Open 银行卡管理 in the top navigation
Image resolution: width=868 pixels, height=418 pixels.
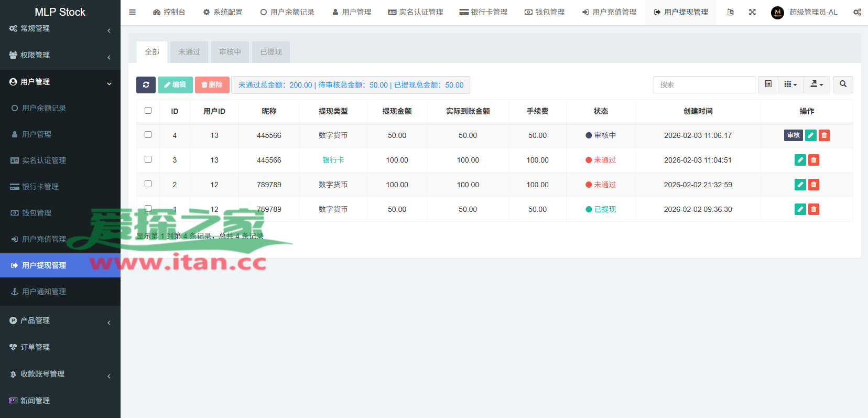(483, 12)
